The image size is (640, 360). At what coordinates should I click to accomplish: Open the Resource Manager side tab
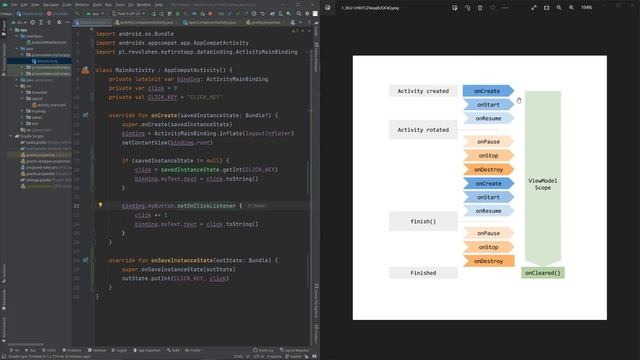click(x=4, y=59)
